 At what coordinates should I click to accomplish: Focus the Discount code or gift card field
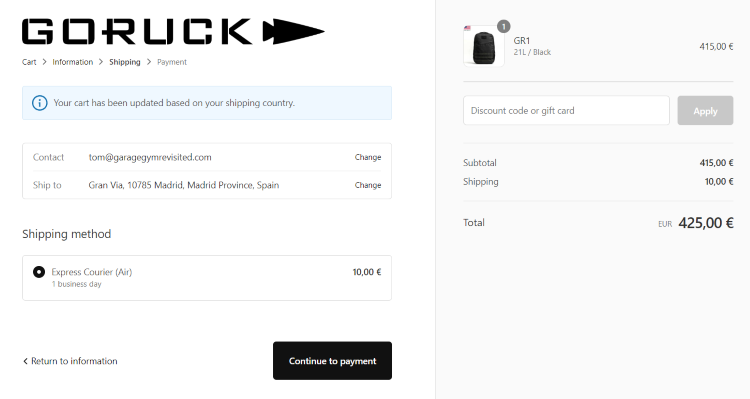pos(566,111)
